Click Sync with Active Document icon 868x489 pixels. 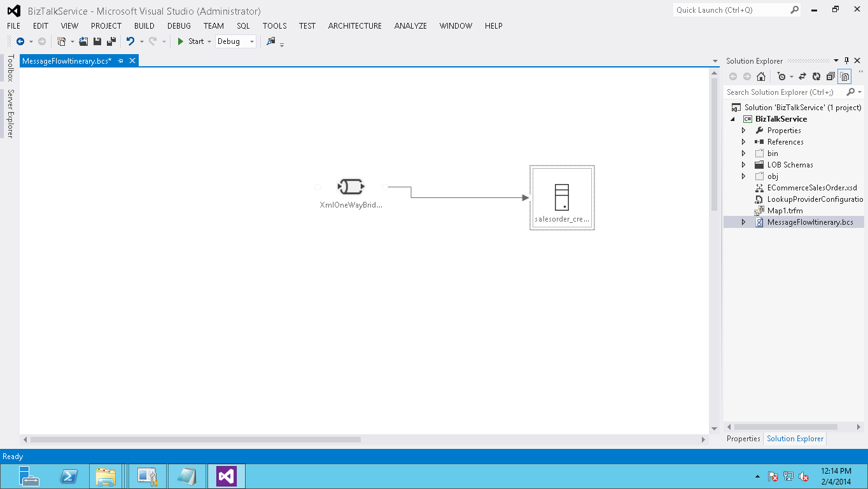coord(802,76)
